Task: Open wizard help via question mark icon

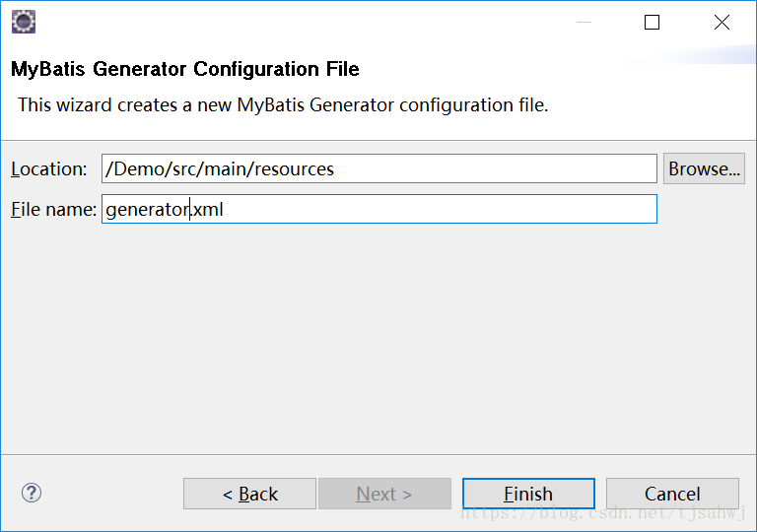Action: pos(32,493)
